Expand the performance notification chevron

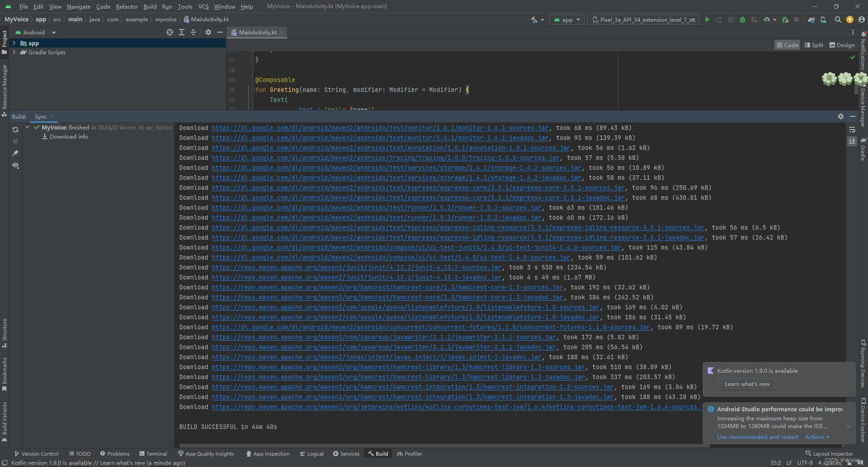[849, 426]
